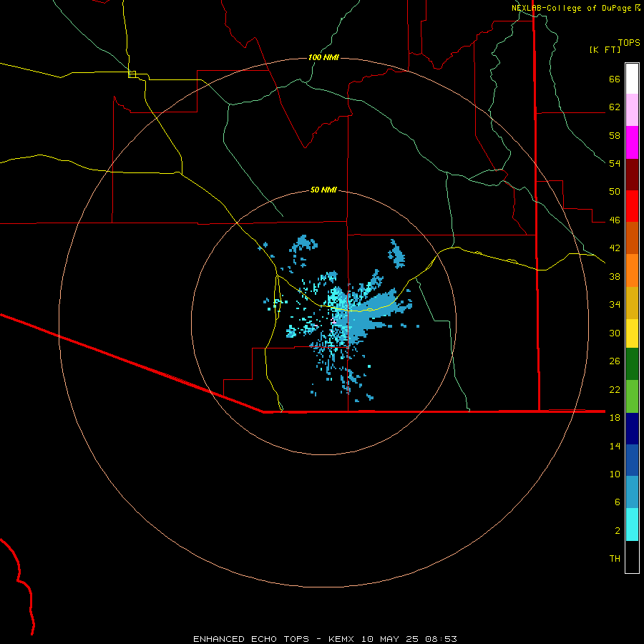Click the '26' scale label
644x644 pixels.
pos(615,361)
